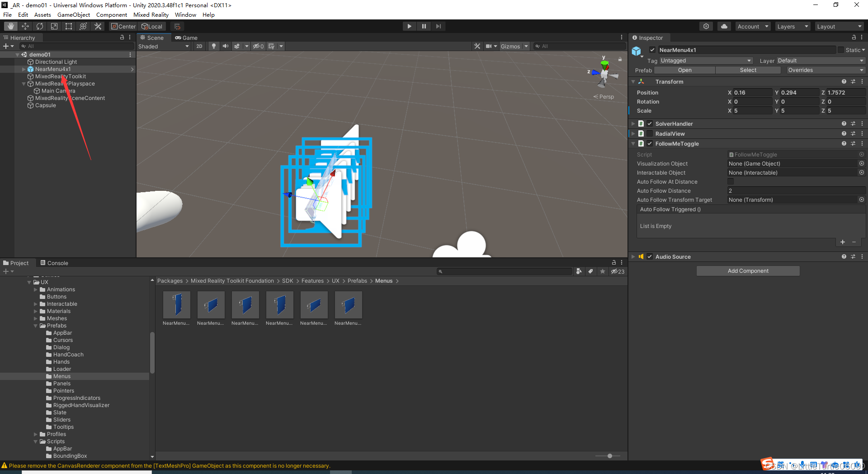Open the Layers dropdown

(x=793, y=26)
